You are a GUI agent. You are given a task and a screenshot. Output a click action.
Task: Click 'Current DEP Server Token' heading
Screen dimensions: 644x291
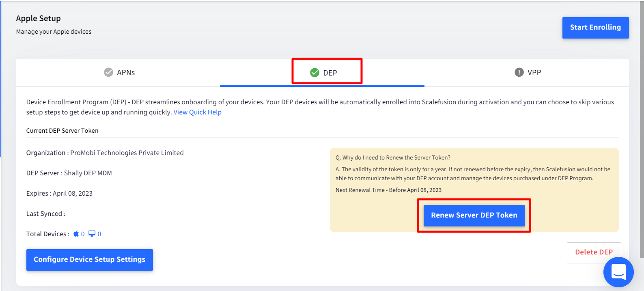coord(62,131)
